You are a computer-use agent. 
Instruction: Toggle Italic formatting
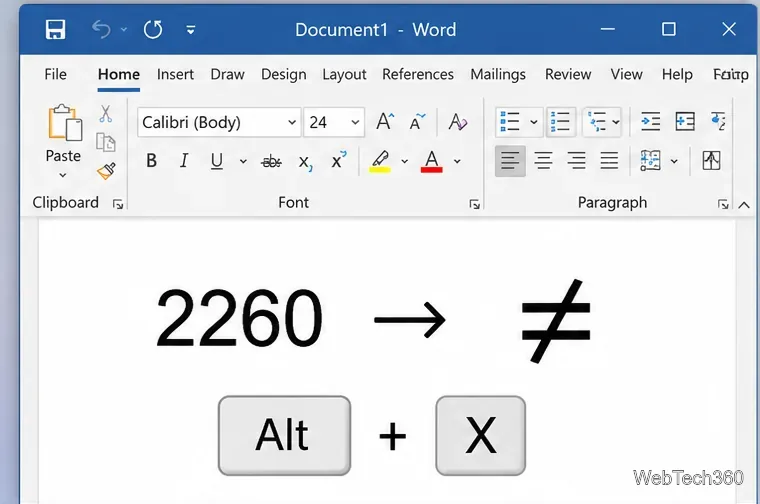pos(184,160)
